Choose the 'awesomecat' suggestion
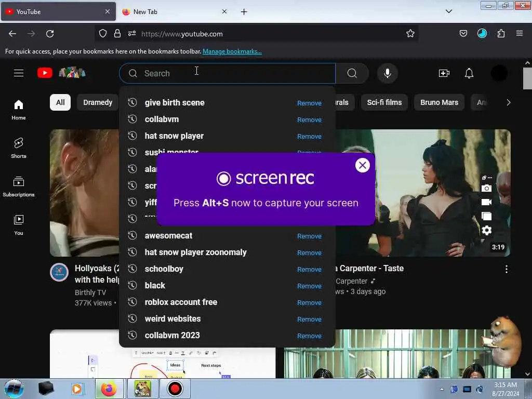Screen dimensions: 532x399 tap(227, 235)
